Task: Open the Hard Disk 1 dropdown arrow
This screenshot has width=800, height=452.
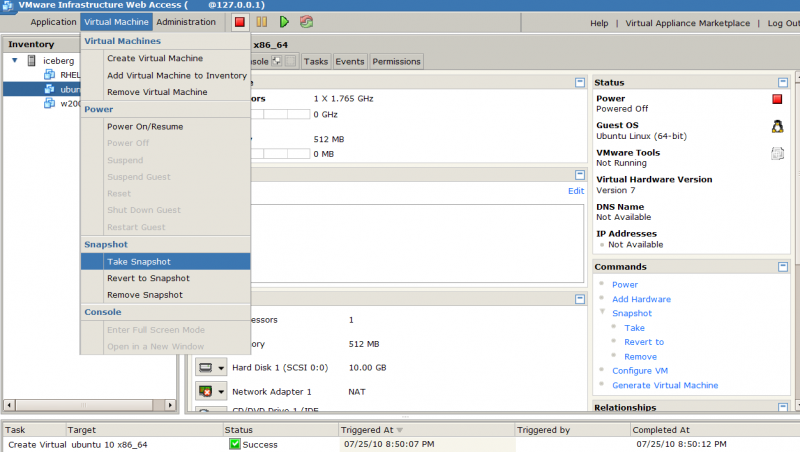Action: pyautogui.click(x=221, y=368)
